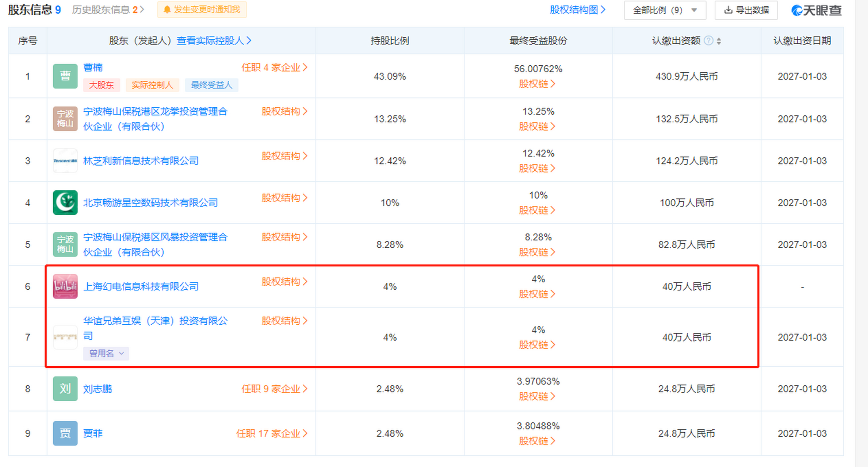This screenshot has width=868, height=467.
Task: Click 股权链 under 曹楠's 56.00762% stake
Action: tap(537, 84)
